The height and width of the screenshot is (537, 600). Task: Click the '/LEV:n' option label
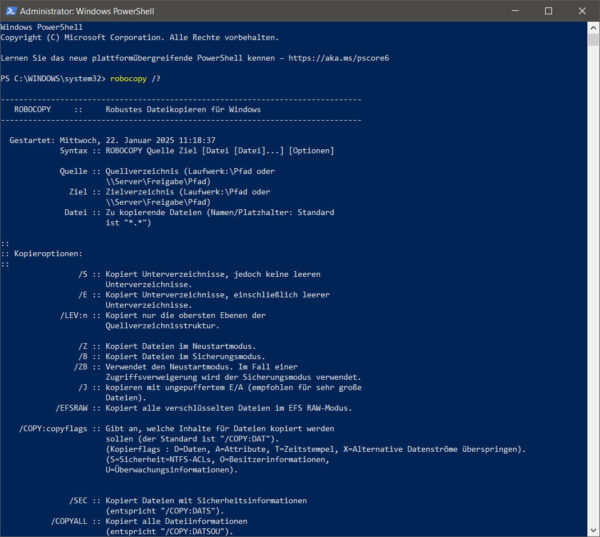click(74, 316)
